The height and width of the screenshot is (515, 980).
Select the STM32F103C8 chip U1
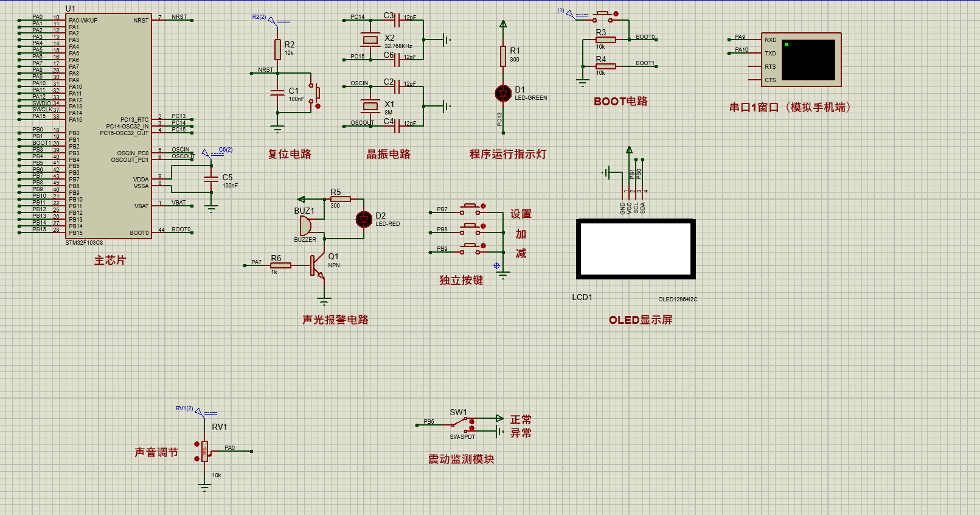click(108, 126)
